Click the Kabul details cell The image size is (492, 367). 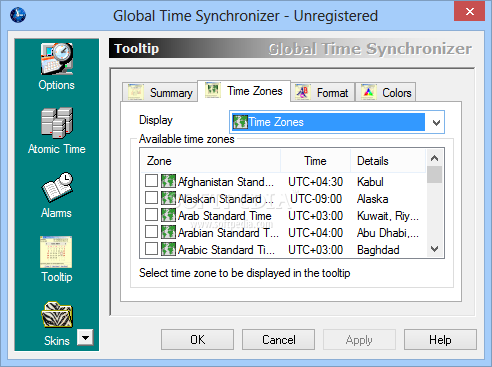coord(370,182)
